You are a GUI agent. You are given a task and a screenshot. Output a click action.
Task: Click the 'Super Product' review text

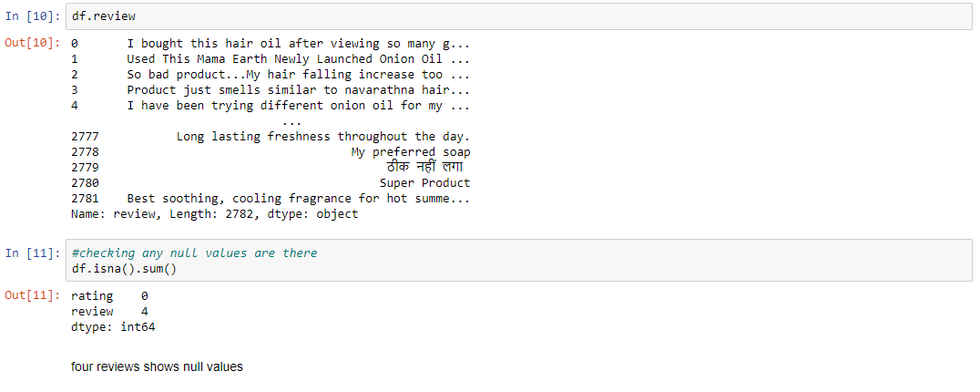pos(425,183)
